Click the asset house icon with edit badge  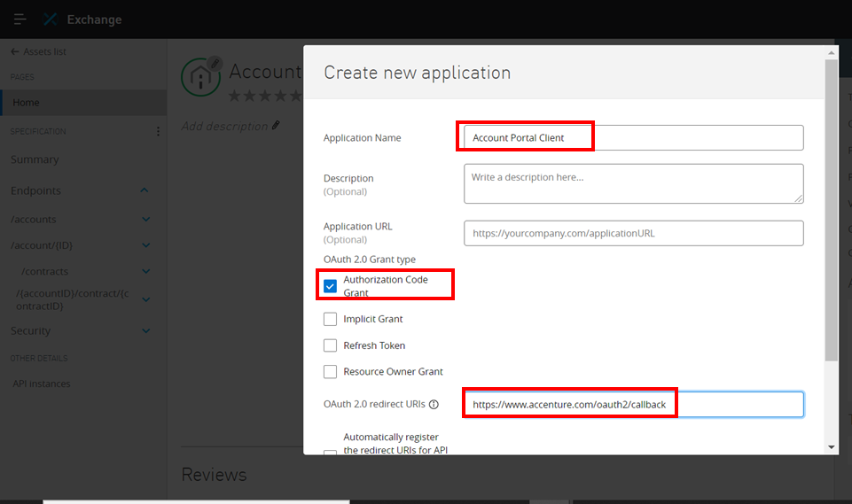pos(201,77)
